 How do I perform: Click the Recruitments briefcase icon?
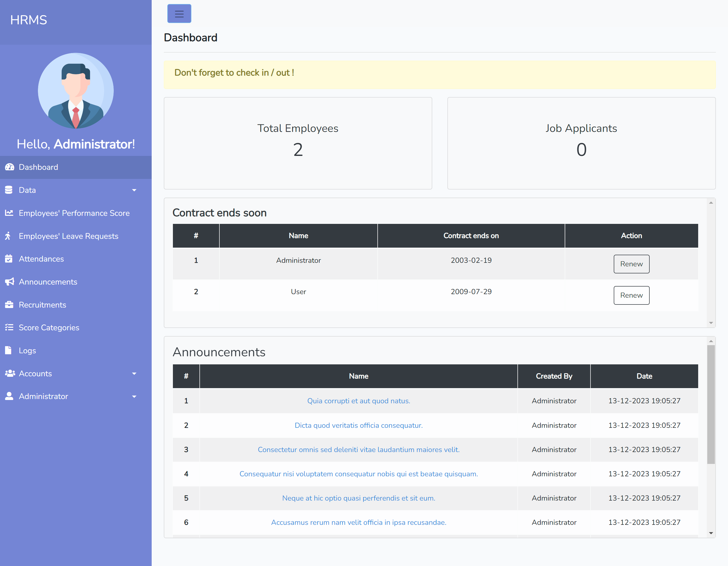point(9,304)
